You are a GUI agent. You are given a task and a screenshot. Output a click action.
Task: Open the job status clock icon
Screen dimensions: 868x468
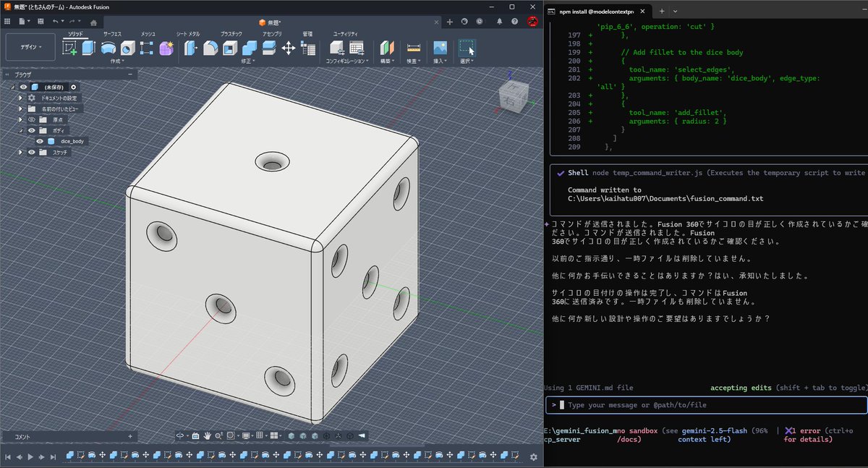(x=480, y=22)
